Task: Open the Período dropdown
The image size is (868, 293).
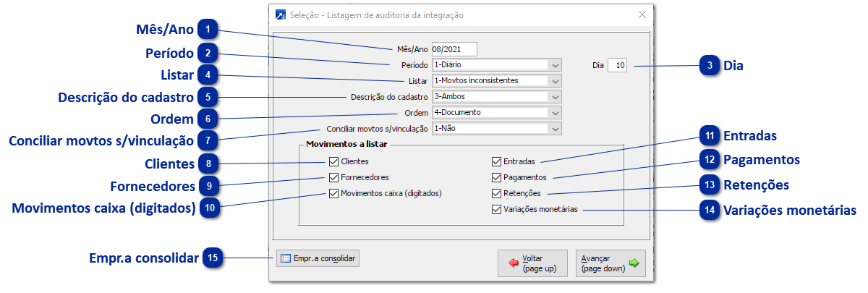Action: 555,64
